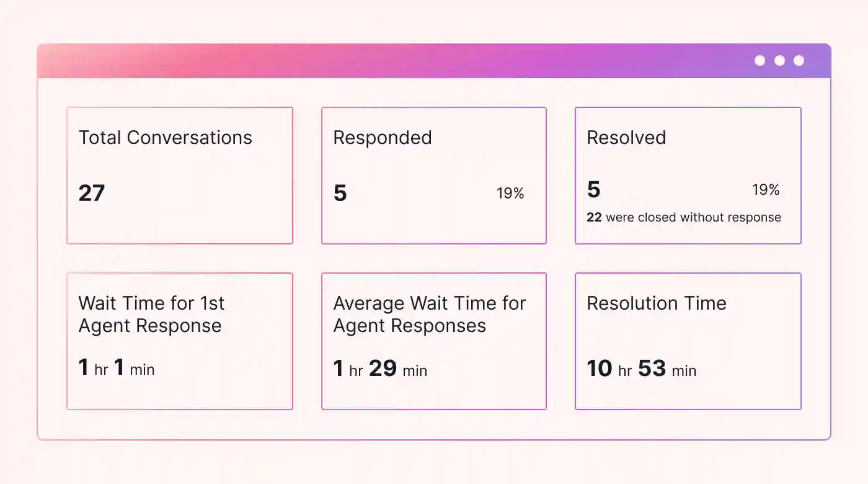Click the 19% figure in Resolved card

[766, 190]
